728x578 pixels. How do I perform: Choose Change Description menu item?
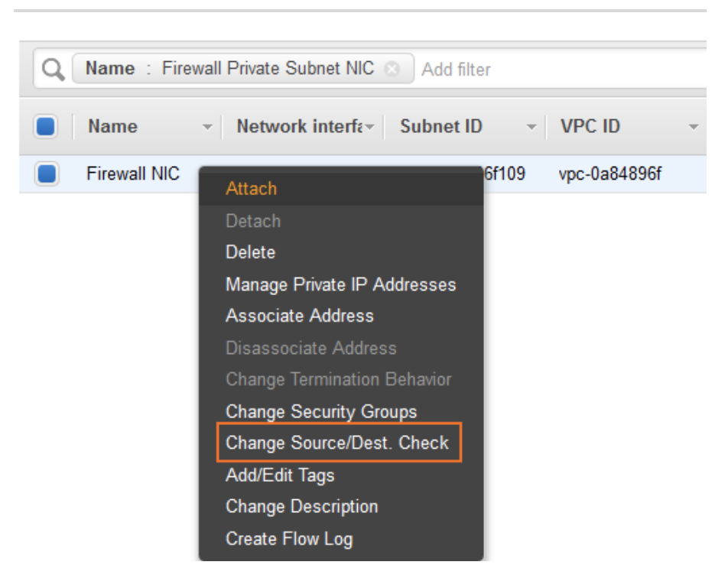pyautogui.click(x=301, y=507)
